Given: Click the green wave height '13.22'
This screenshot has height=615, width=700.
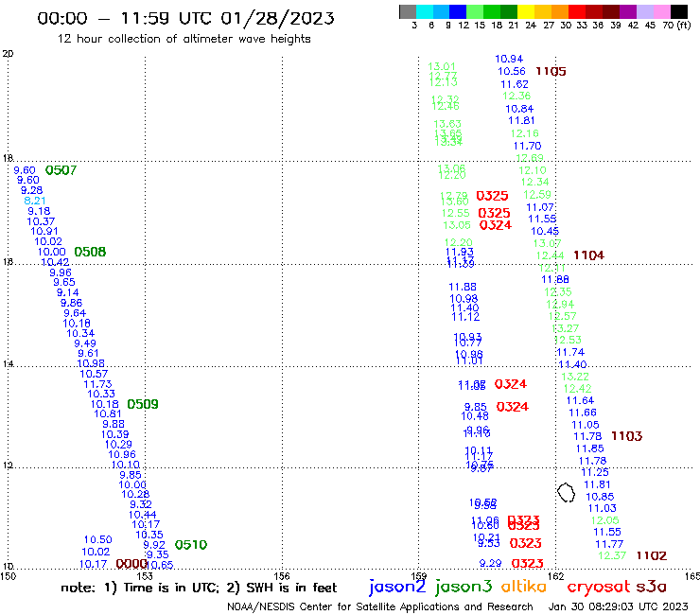Looking at the screenshot, I should (575, 377).
